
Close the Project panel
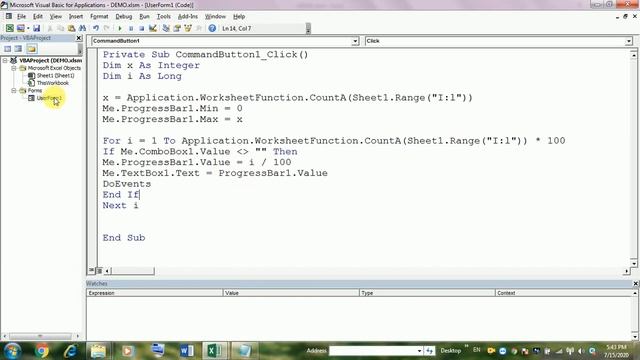coord(79,38)
